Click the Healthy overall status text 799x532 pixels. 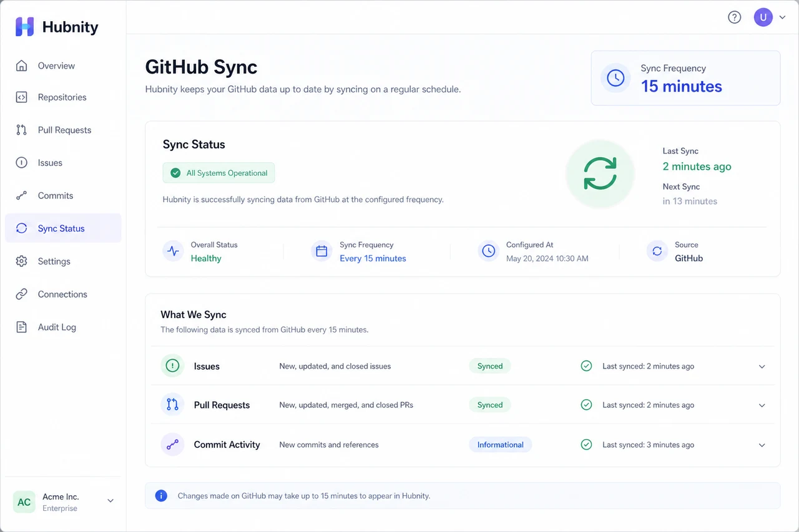pos(206,258)
